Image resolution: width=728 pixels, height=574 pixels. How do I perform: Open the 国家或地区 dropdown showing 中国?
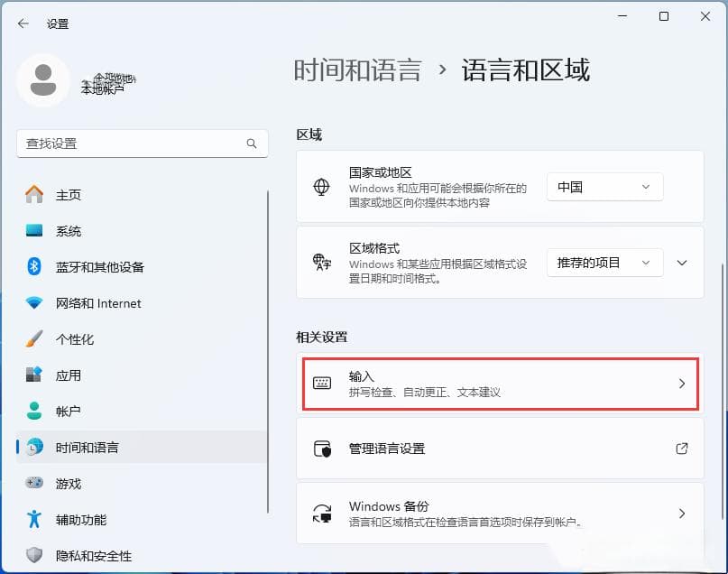pos(604,187)
